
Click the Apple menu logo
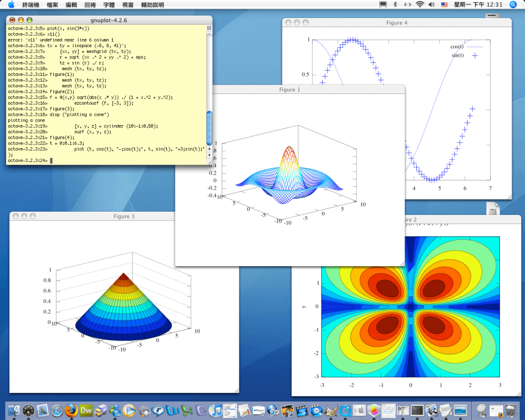click(x=11, y=5)
